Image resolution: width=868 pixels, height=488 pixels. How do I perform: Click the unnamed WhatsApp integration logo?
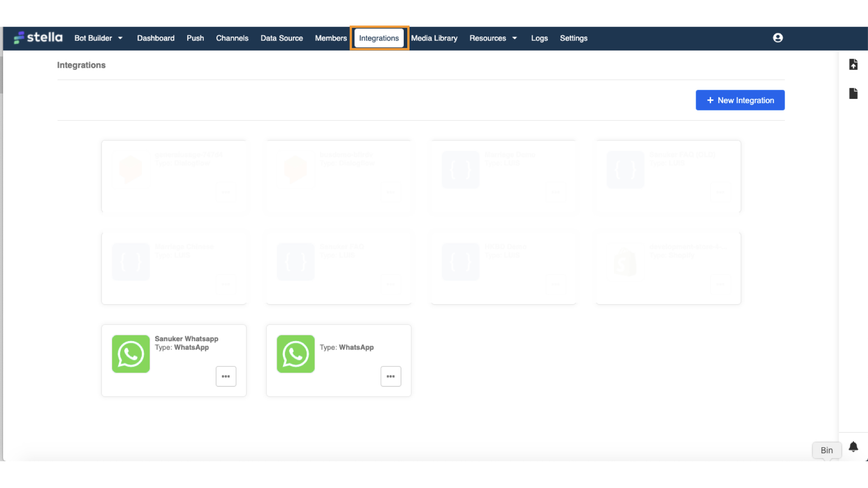(x=296, y=354)
